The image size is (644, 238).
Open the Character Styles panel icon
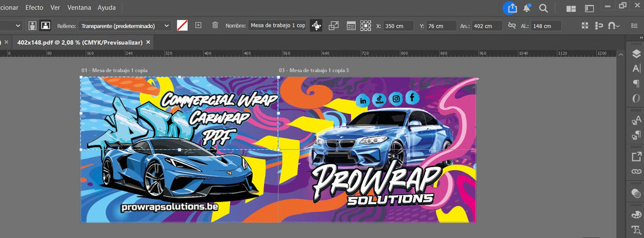tap(636, 120)
